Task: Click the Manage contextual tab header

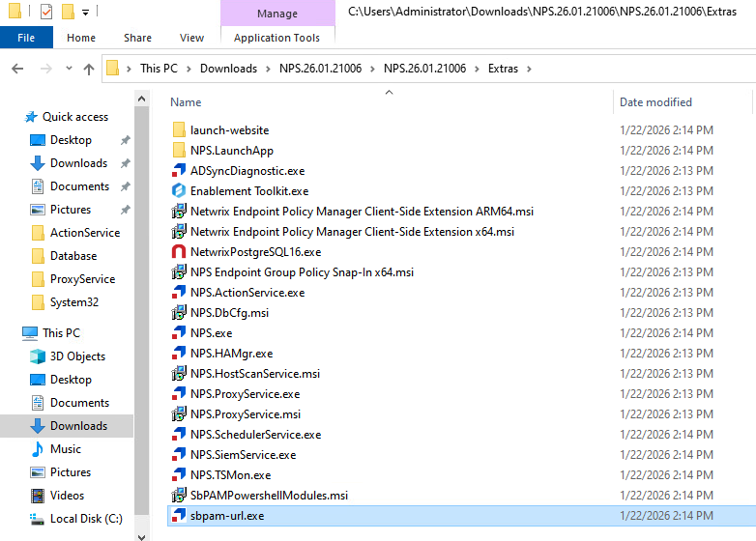Action: click(x=277, y=13)
